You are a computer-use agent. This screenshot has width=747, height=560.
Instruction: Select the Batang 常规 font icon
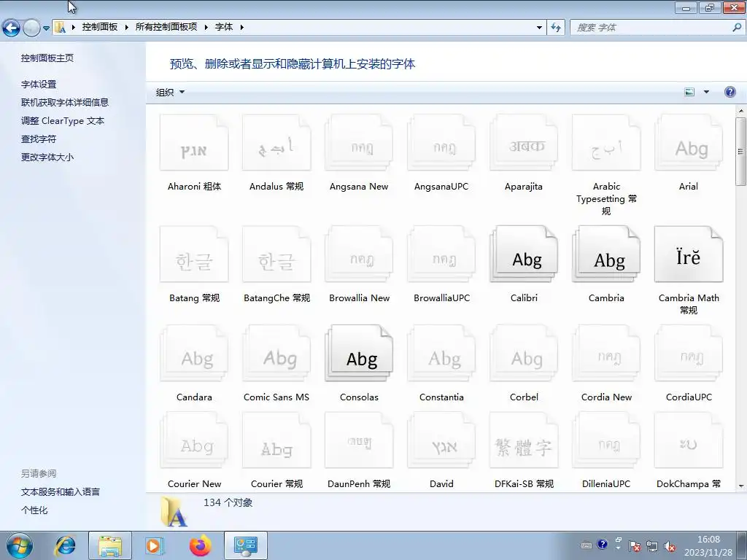coord(194,254)
